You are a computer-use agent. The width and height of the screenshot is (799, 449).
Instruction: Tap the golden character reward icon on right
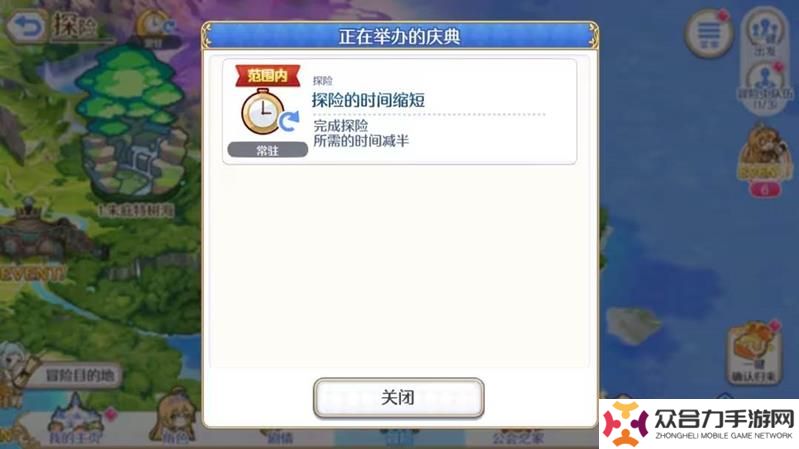click(764, 153)
